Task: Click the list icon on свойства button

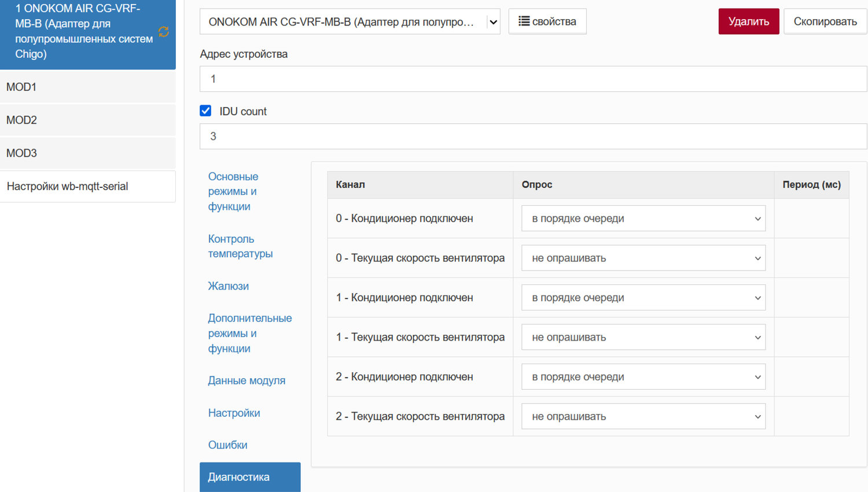Action: coord(524,21)
